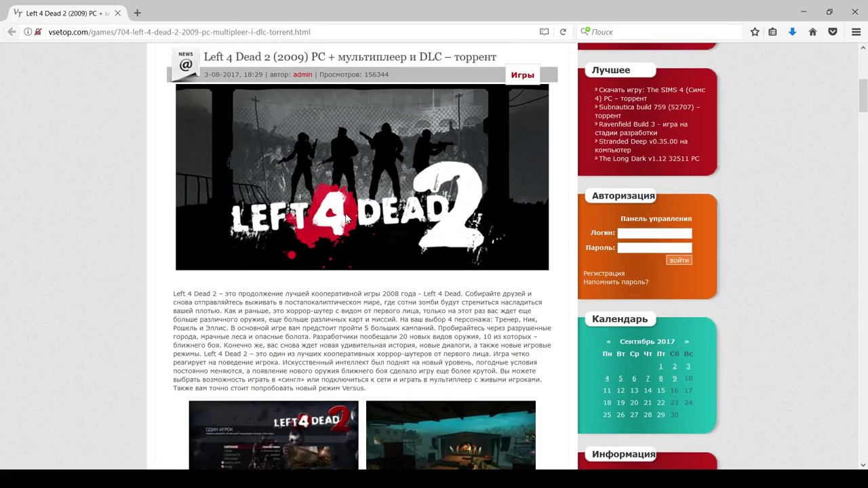Image resolution: width=868 pixels, height=488 pixels.
Task: Open the hamburger menu
Action: click(856, 32)
